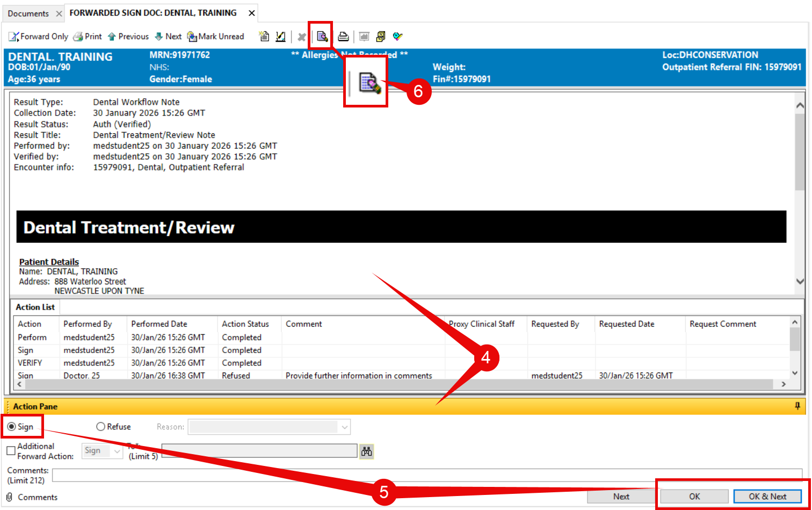Click the yellow stacked-notes toolbar icon

click(381, 37)
